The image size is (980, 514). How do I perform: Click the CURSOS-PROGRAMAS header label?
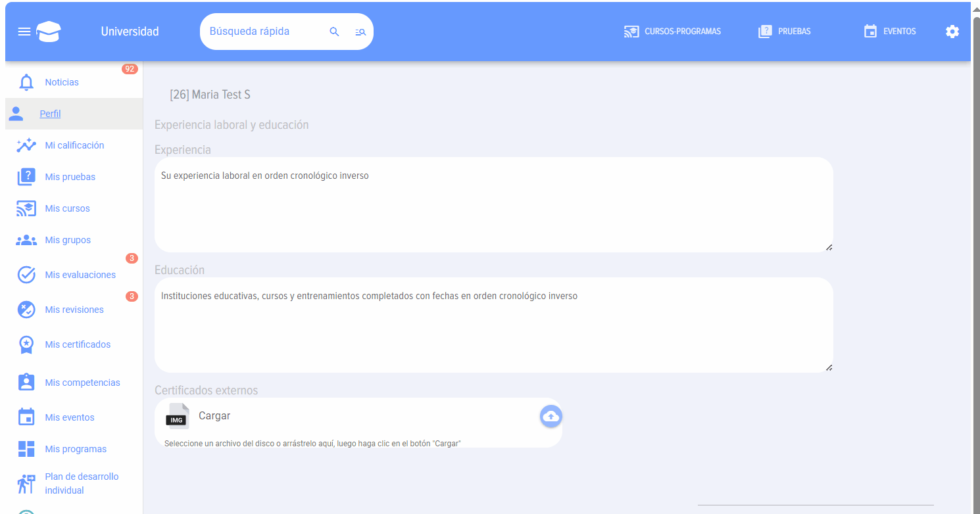tap(683, 32)
